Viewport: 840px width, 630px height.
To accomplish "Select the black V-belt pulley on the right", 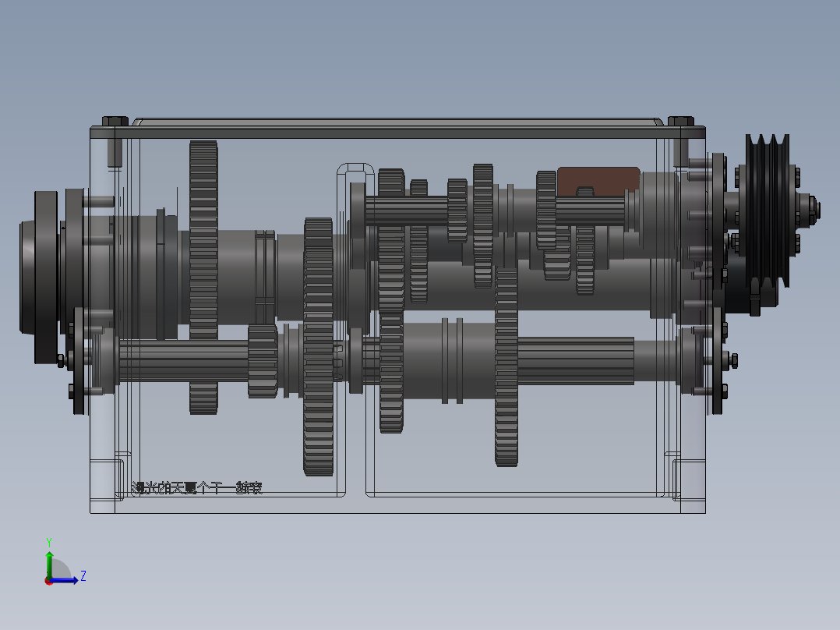I will coord(767,211).
